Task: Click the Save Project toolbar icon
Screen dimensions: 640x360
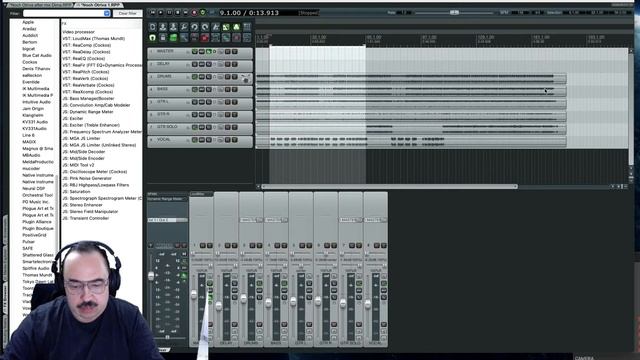Action: click(x=173, y=27)
